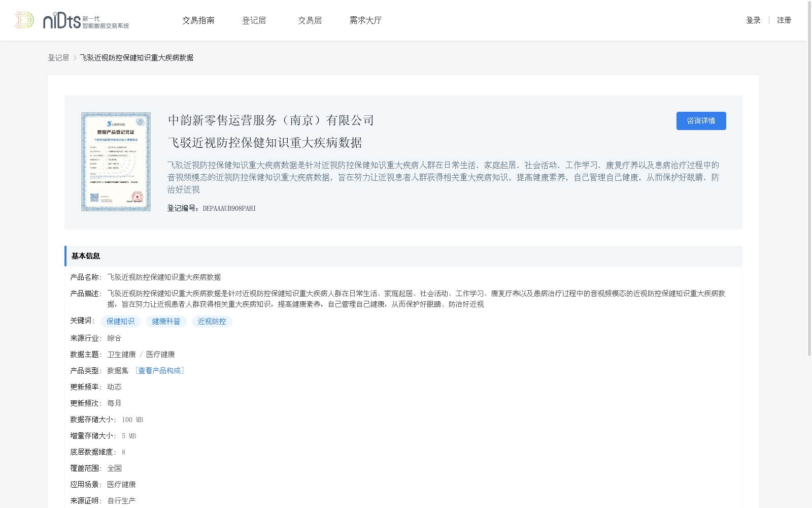812x508 pixels.
Task: Click the niDts logo icon
Action: (x=72, y=20)
